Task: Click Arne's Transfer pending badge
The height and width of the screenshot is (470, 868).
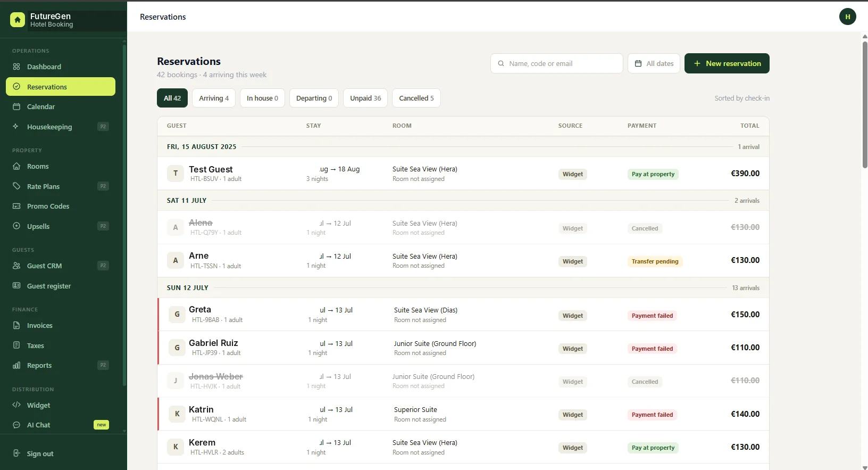Action: [655, 261]
